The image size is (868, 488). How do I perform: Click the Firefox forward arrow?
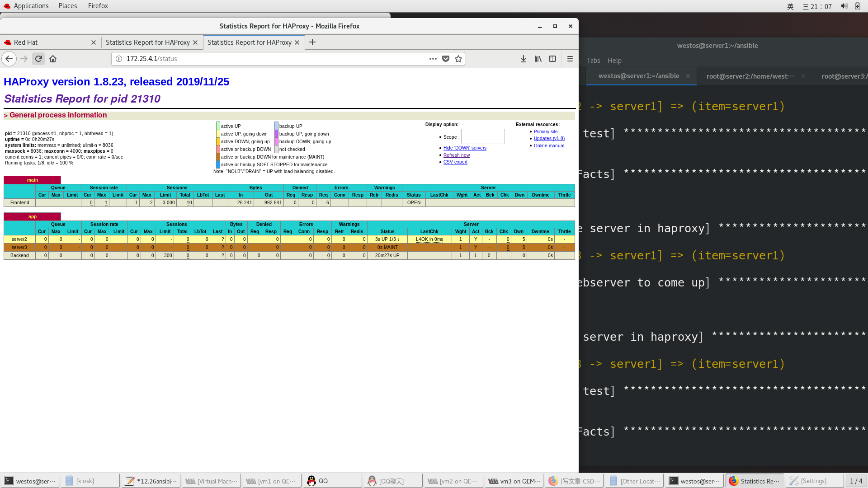click(24, 59)
